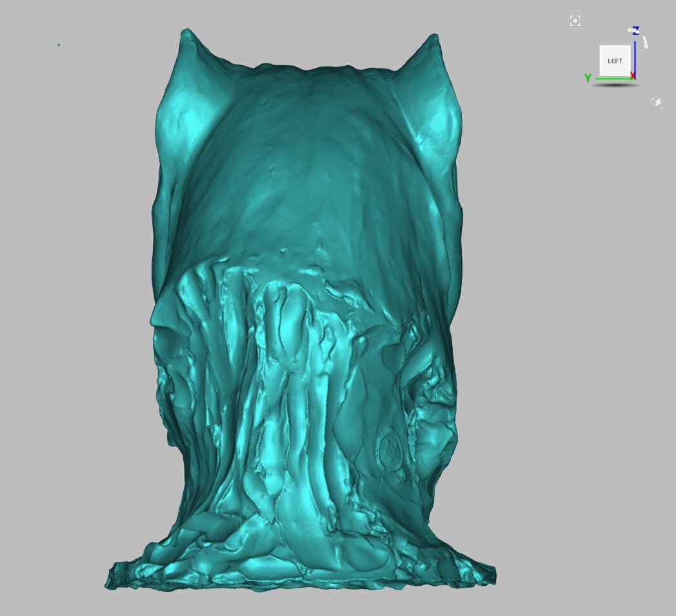Viewport: 676px width, 616px height.
Task: Click the red X axis indicator on the gizmo
Action: click(633, 75)
